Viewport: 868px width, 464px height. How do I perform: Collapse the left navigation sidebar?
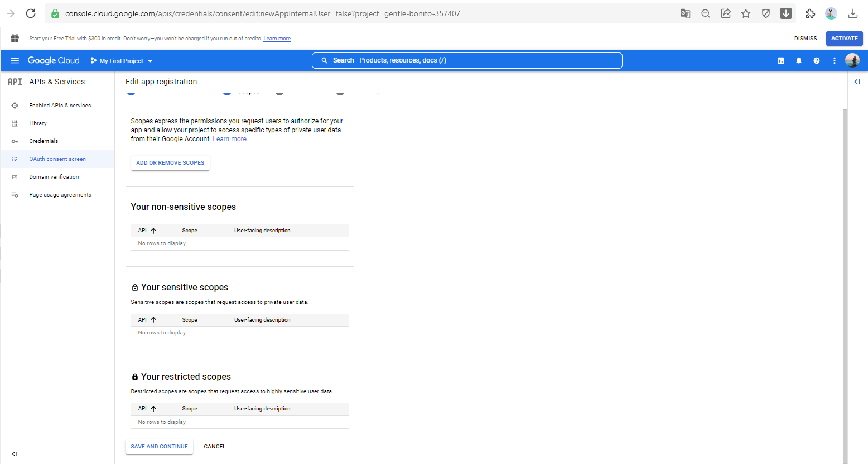(x=15, y=454)
